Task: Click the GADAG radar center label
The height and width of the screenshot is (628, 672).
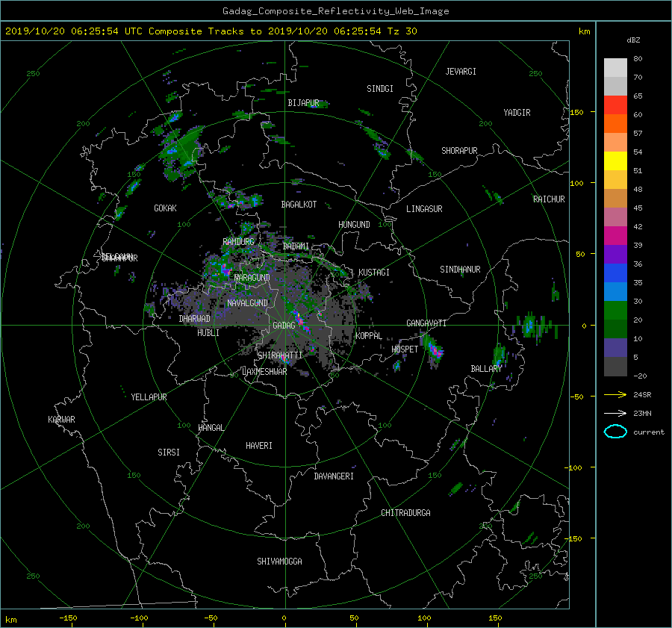Action: [284, 326]
